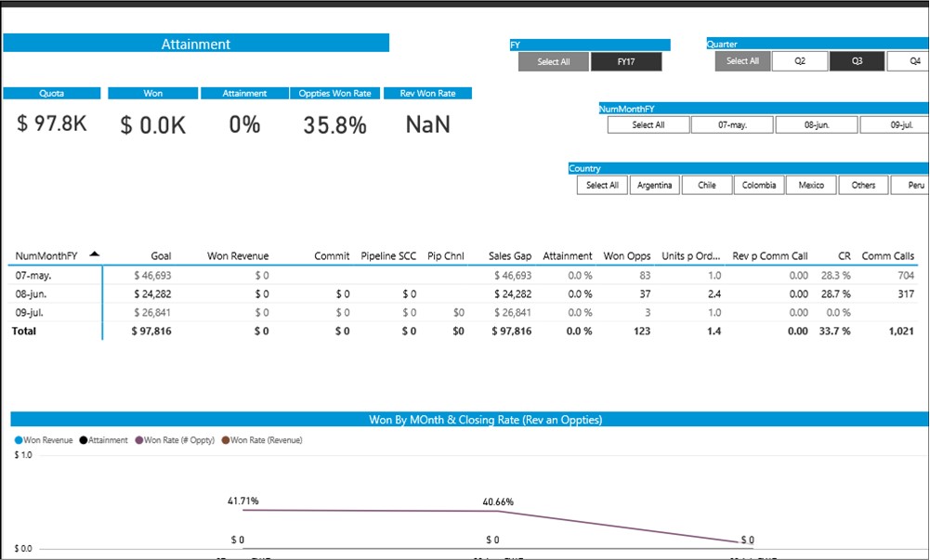Filter by 07-may. month slicer

click(x=732, y=125)
